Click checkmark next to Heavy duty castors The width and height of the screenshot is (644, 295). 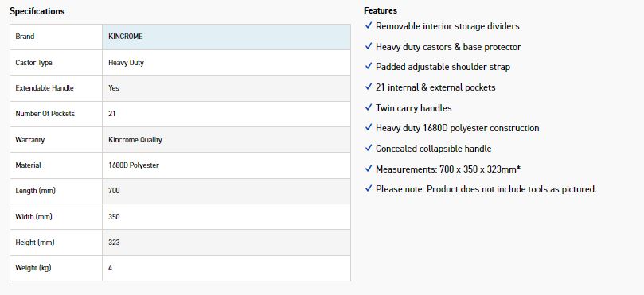(x=369, y=46)
